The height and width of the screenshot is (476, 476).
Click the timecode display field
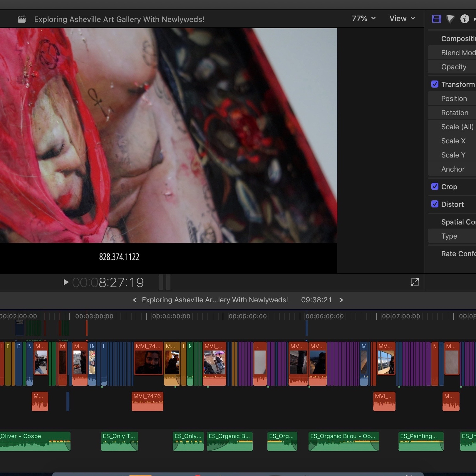(108, 282)
